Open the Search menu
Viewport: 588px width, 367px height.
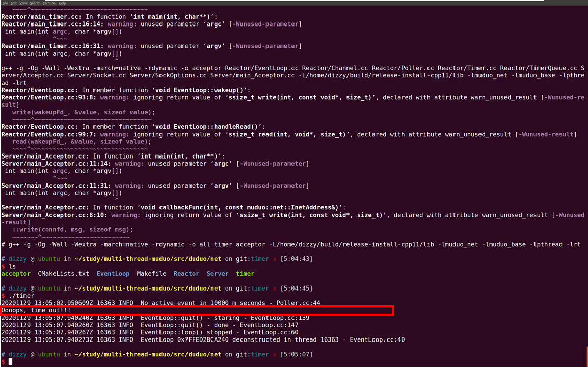click(35, 3)
